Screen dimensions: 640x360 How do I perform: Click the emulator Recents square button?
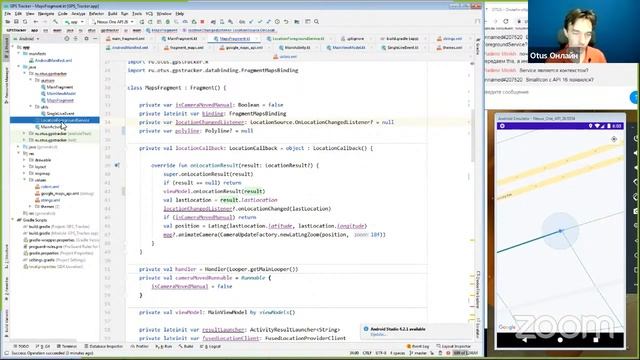[596, 340]
